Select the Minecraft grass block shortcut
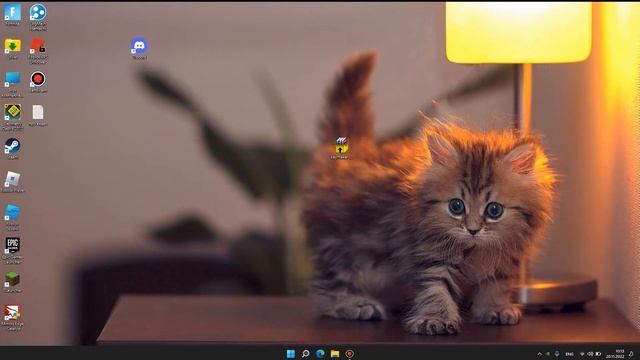The image size is (640, 360). (13, 282)
